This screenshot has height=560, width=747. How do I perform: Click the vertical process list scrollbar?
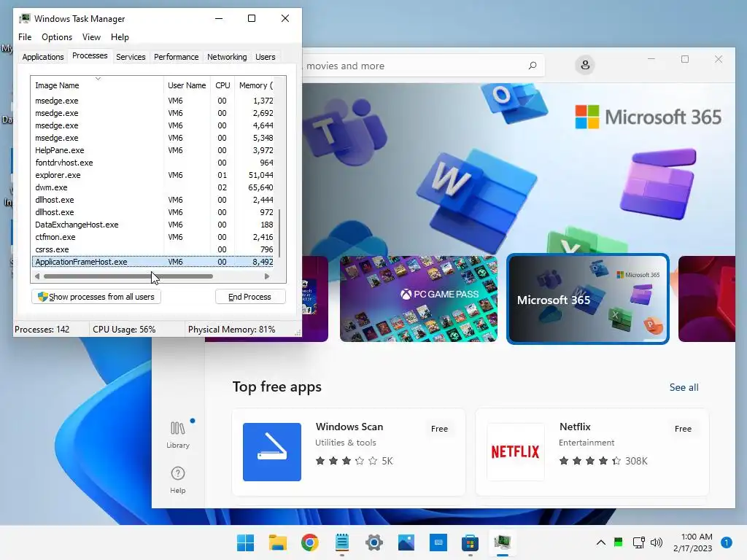[279, 233]
